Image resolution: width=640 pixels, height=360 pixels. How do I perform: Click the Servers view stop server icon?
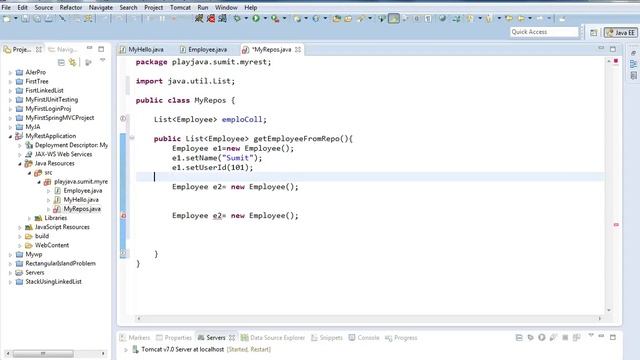click(565, 338)
